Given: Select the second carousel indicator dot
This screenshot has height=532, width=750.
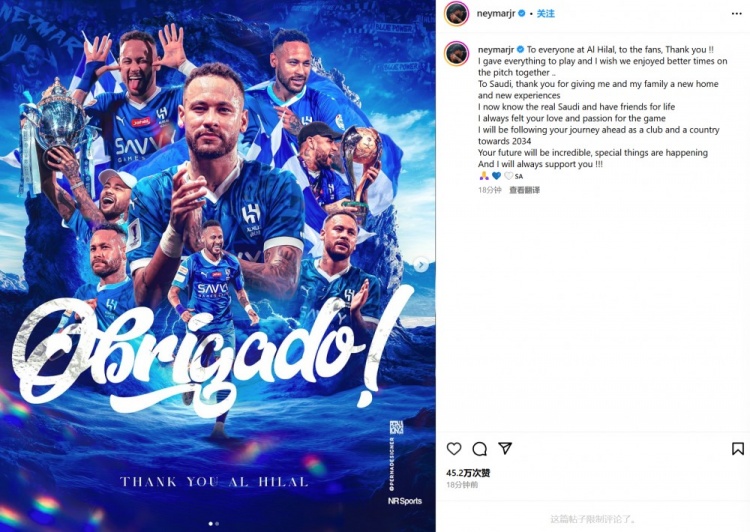Looking at the screenshot, I should point(217,524).
